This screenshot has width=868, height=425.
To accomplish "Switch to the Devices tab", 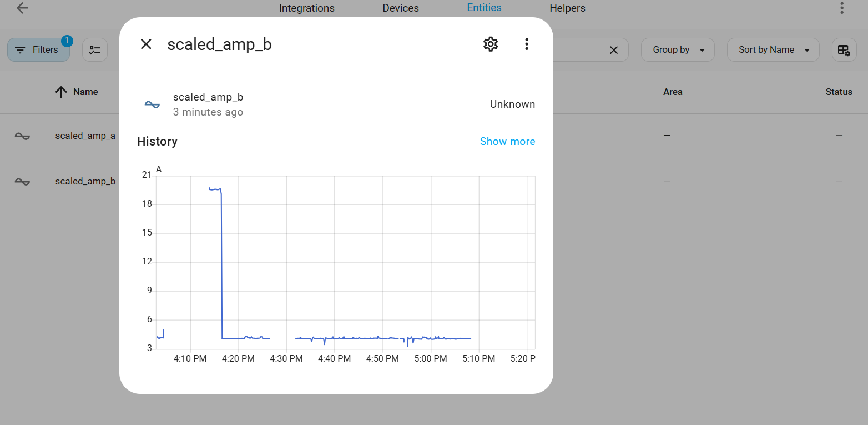I will (x=400, y=8).
